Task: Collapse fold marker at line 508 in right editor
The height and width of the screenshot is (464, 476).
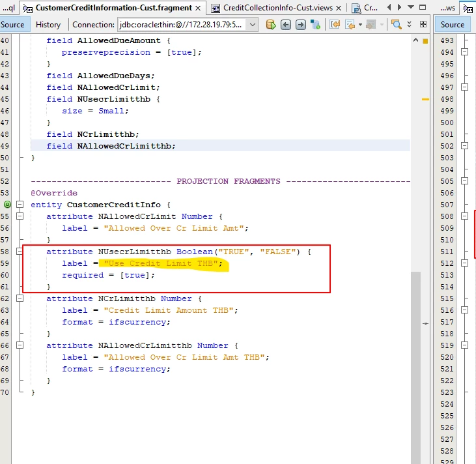Action: tap(464, 216)
